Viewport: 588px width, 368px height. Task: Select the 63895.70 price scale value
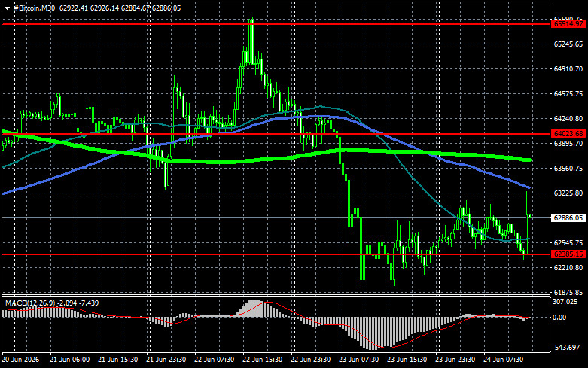tap(568, 144)
